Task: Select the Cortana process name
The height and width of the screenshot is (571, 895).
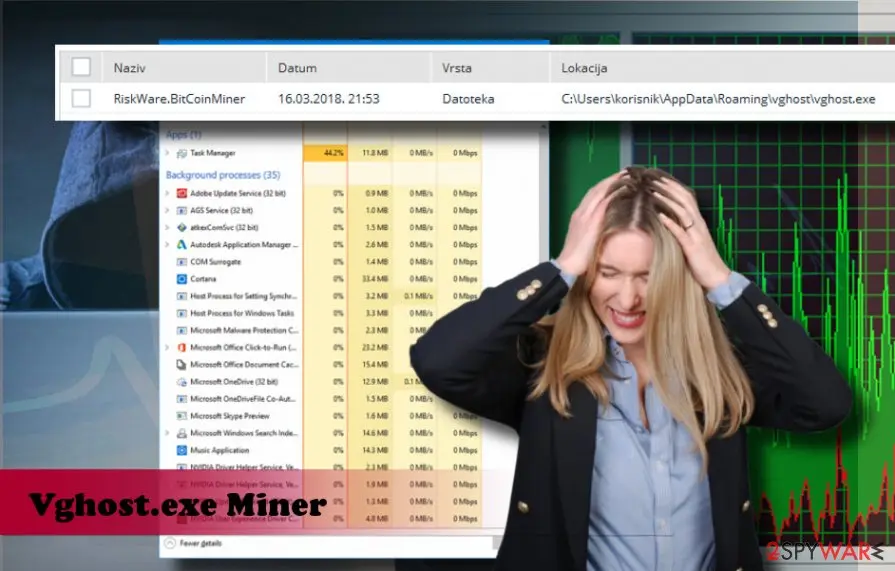Action: coord(203,279)
